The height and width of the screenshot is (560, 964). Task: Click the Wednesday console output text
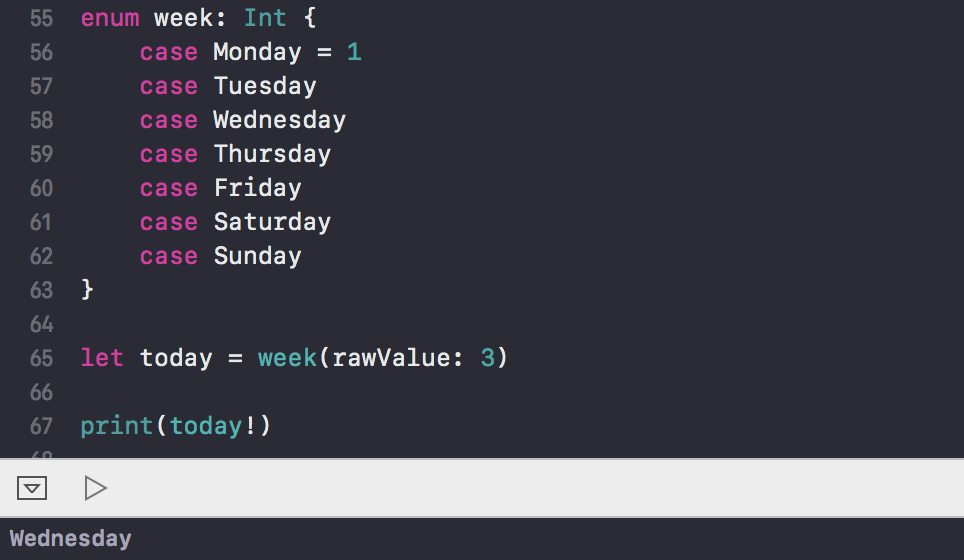71,539
